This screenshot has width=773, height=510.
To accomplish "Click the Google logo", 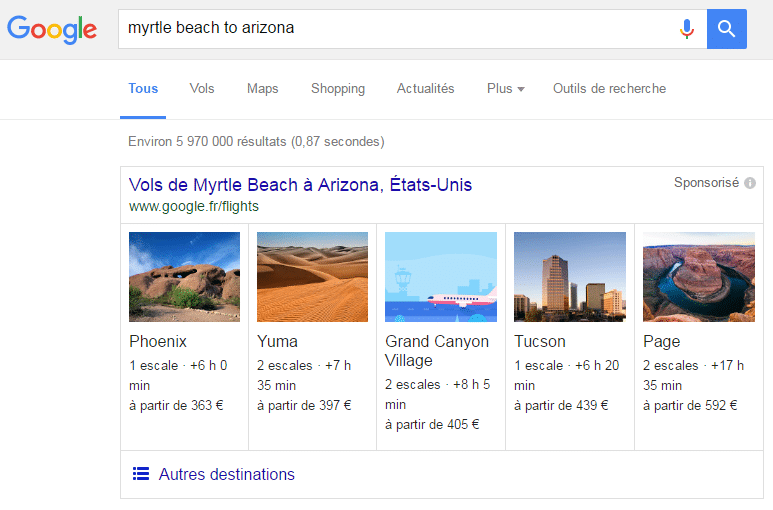I will (52, 30).
